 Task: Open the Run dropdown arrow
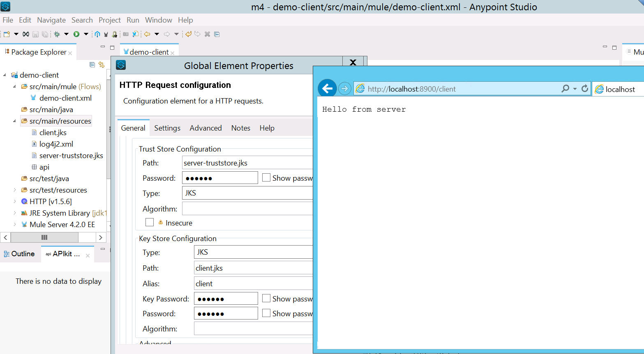coord(86,34)
